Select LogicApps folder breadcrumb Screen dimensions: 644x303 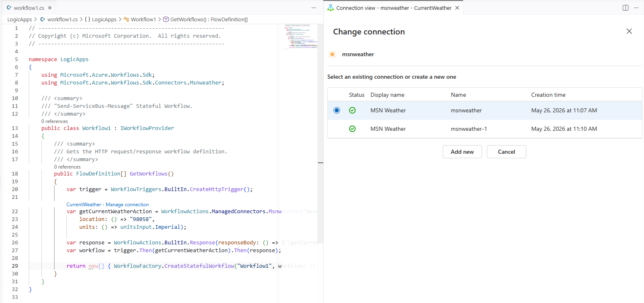click(x=20, y=19)
